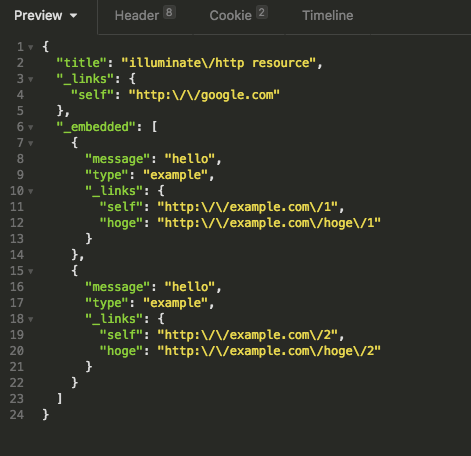Collapse the root object at line 1

31,47
